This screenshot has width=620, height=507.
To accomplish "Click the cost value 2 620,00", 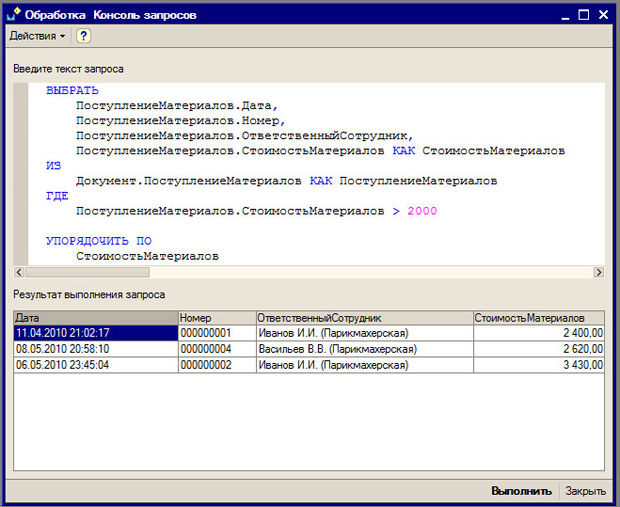I will (x=539, y=349).
